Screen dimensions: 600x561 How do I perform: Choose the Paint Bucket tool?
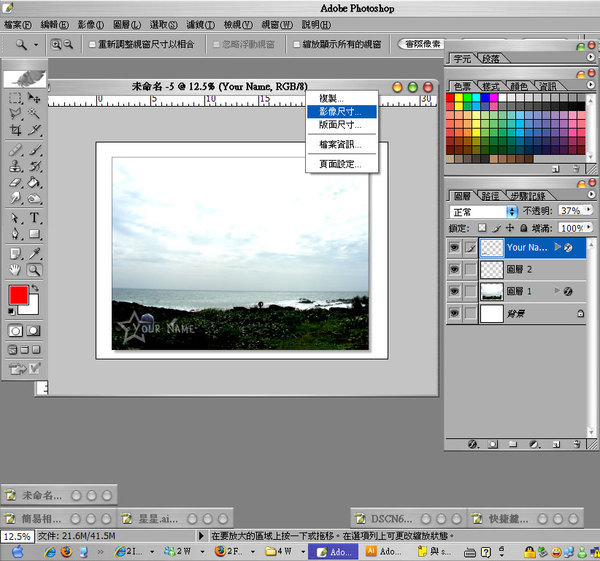pos(35,183)
